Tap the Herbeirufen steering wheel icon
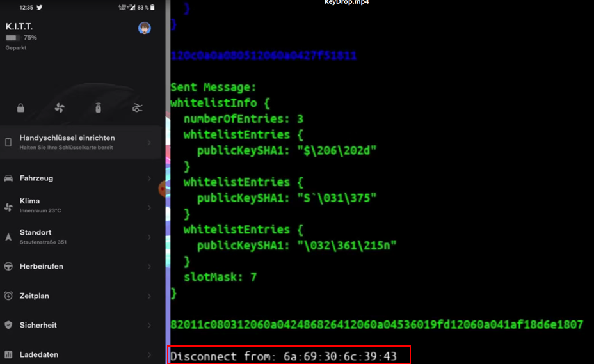Viewport: 594px width, 364px height. tap(8, 267)
